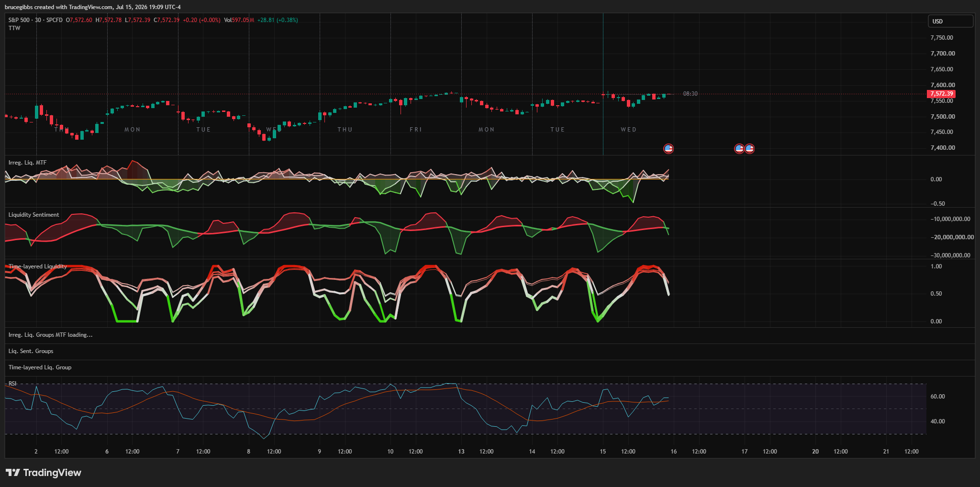The image size is (980, 487).
Task: Click the high value H7,572.78
Action: pyautogui.click(x=109, y=20)
